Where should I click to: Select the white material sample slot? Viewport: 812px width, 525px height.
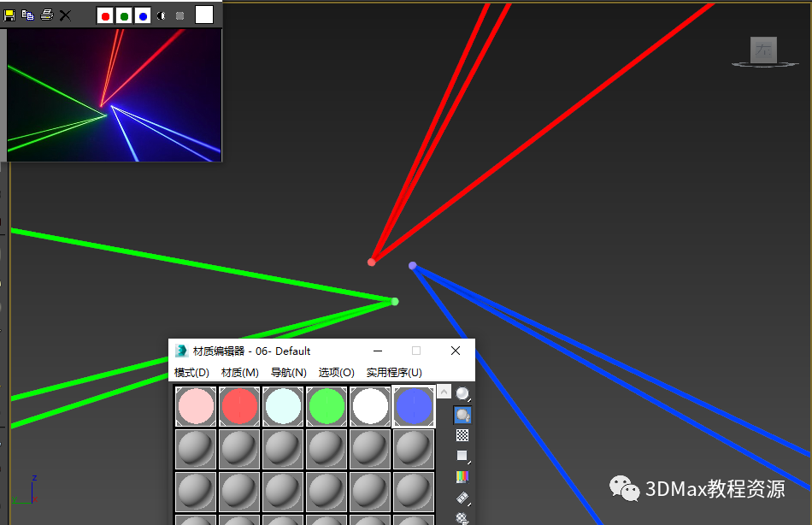click(370, 406)
